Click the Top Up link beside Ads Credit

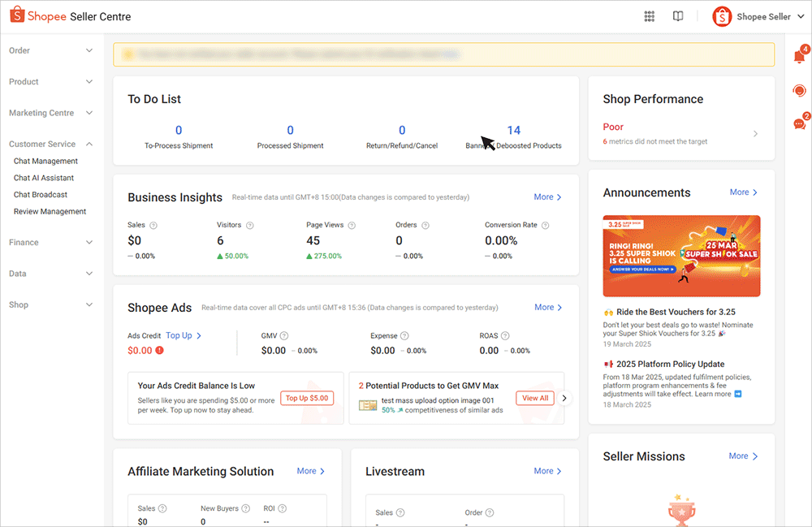pyautogui.click(x=184, y=335)
